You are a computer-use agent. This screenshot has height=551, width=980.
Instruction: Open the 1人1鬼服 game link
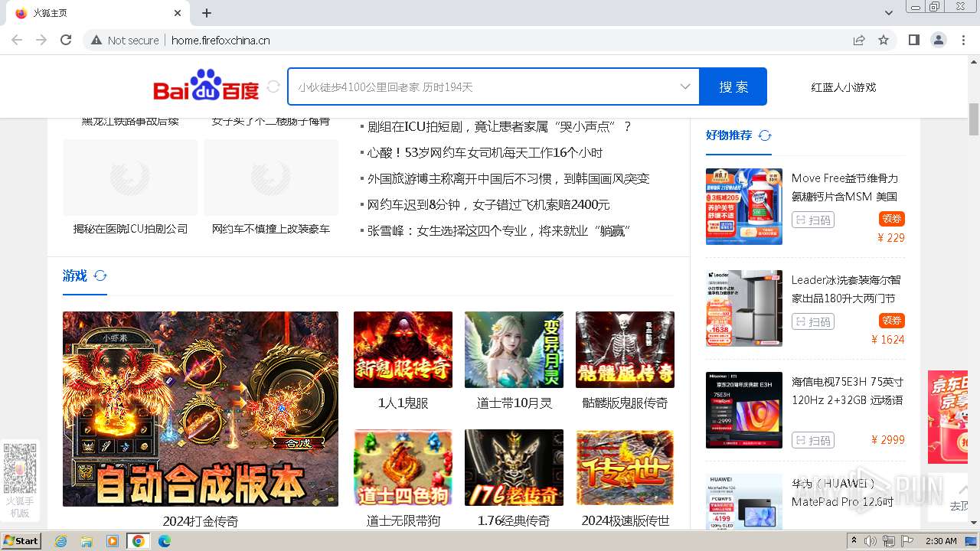pos(403,403)
